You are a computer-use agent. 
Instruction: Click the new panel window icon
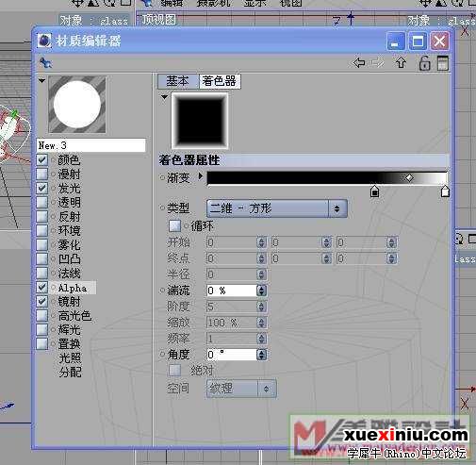point(443,63)
